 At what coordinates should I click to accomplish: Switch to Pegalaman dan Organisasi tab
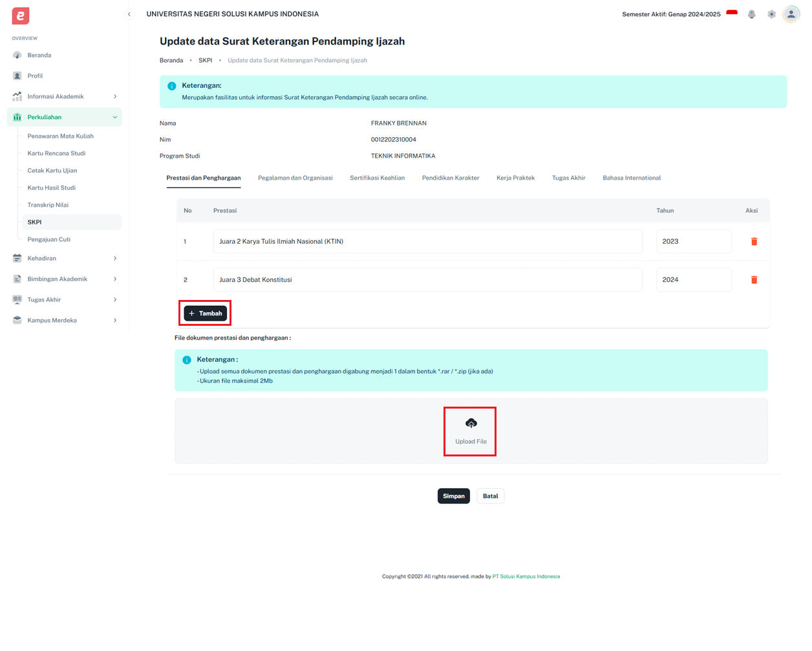click(295, 178)
